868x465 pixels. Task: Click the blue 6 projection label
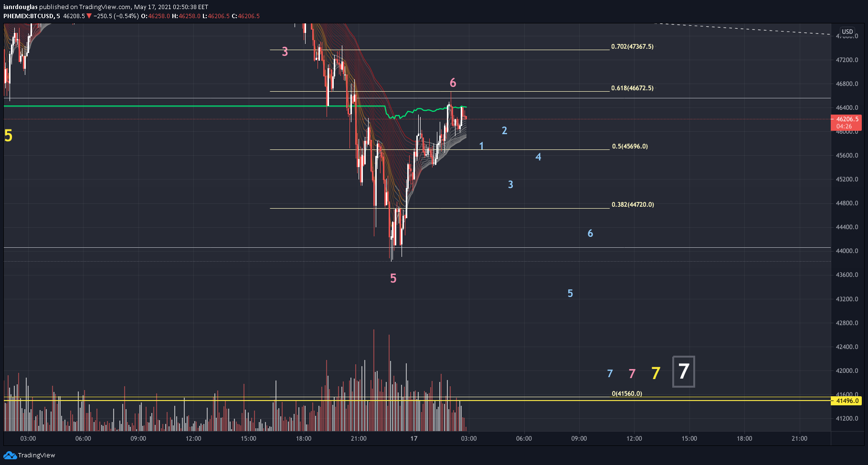[x=591, y=233]
